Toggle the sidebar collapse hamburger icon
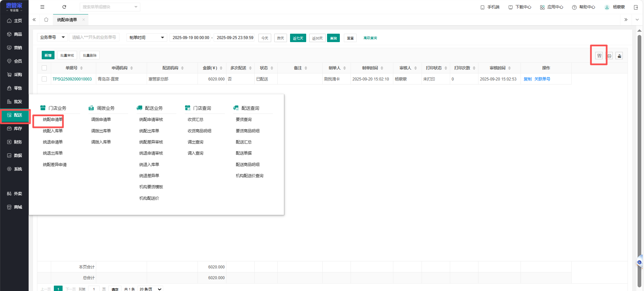644x291 pixels. tap(42, 7)
